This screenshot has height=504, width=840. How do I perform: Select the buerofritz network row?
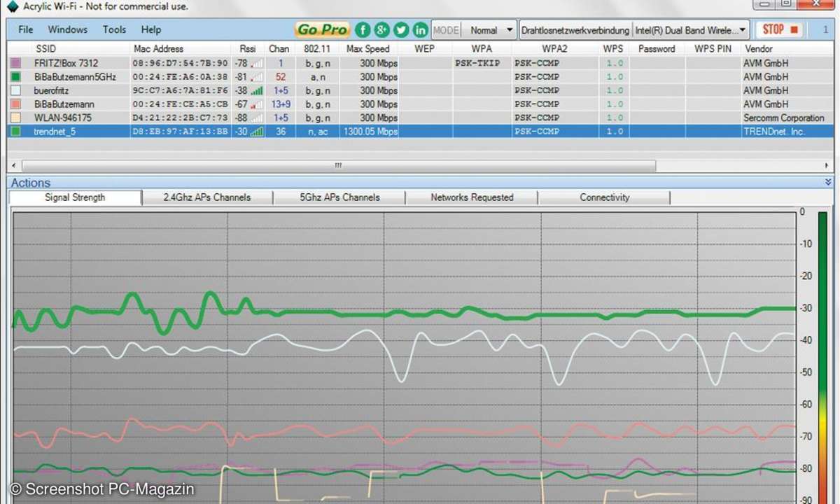pos(420,90)
